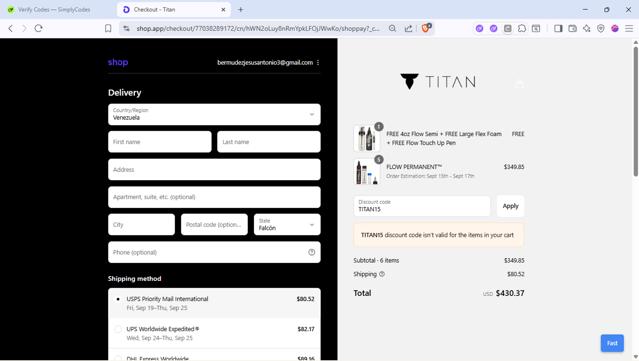Click the Shop logo
This screenshot has width=639, height=361.
pyautogui.click(x=118, y=62)
